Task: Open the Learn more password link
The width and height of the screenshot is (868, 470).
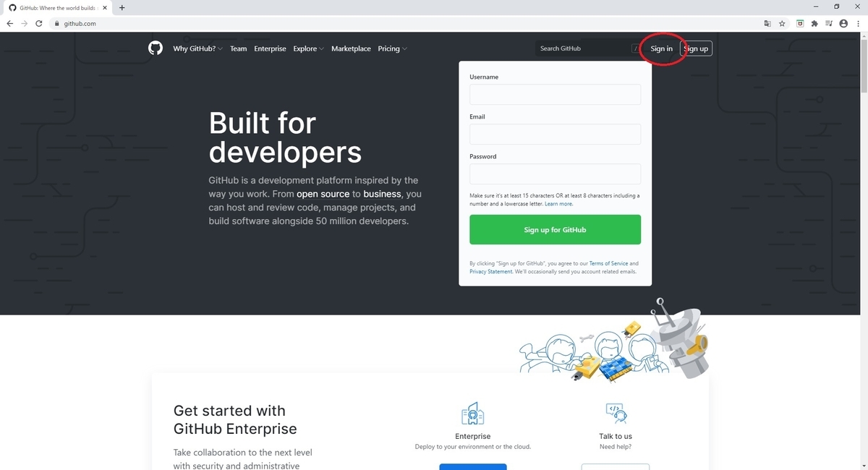Action: [558, 204]
